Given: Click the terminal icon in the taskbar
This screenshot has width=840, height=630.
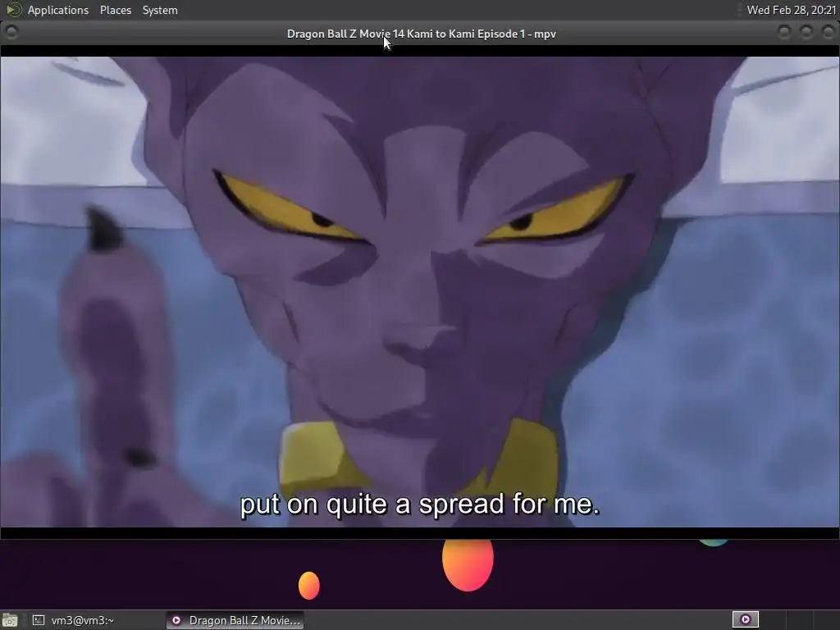Looking at the screenshot, I should (38, 620).
